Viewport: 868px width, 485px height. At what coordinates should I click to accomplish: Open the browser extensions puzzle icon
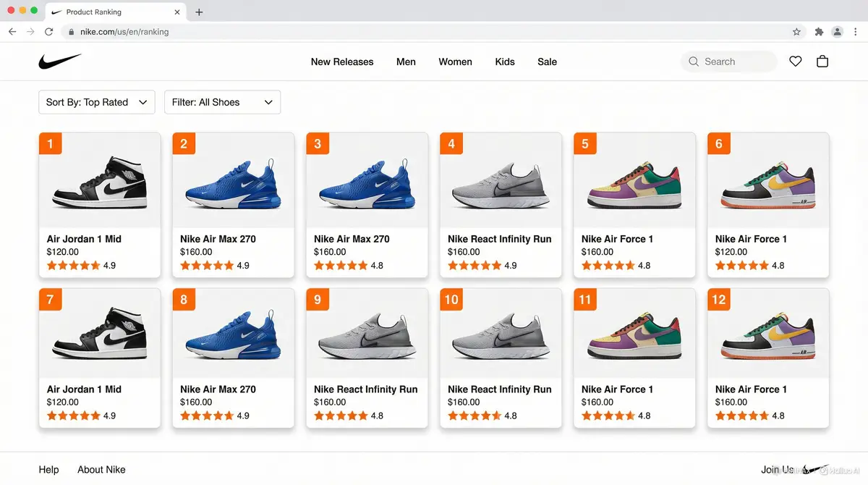click(819, 32)
